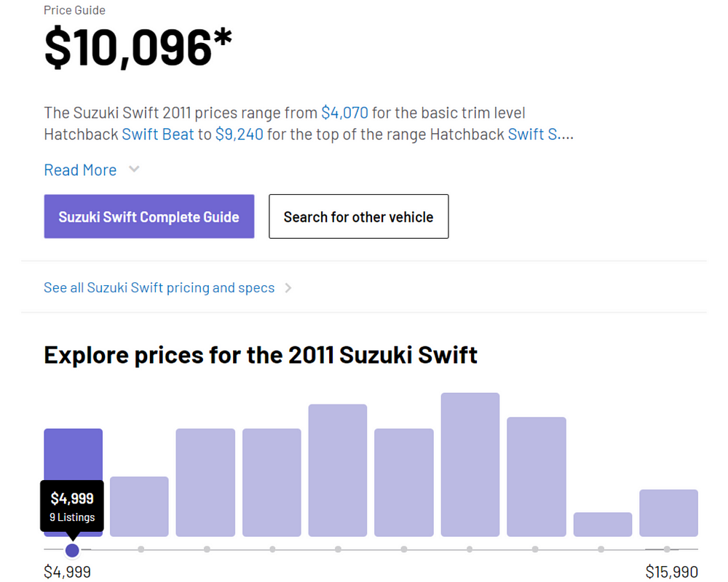Image resolution: width=728 pixels, height=582 pixels.
Task: Open the $9,240 price link
Action: point(239,134)
